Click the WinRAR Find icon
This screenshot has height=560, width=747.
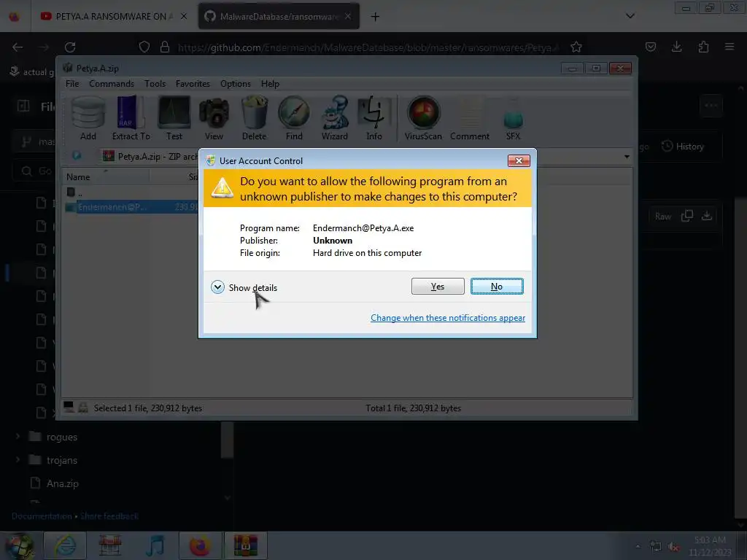294,119
